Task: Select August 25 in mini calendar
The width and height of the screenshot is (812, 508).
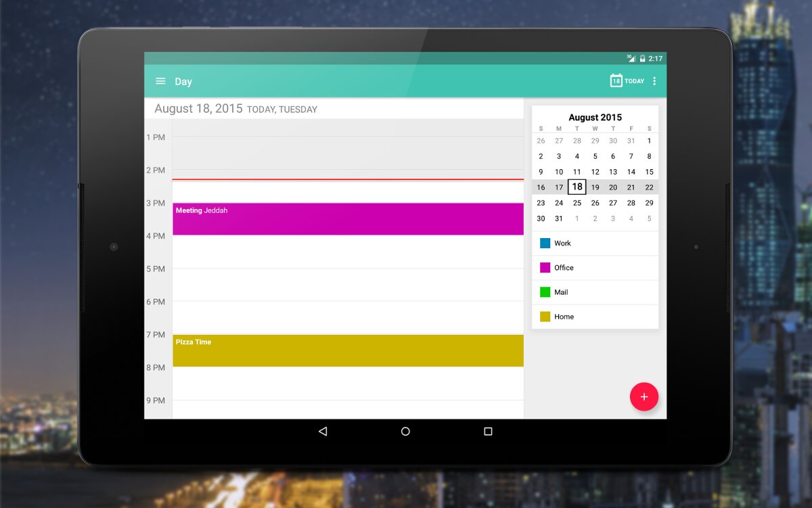Action: 577,203
